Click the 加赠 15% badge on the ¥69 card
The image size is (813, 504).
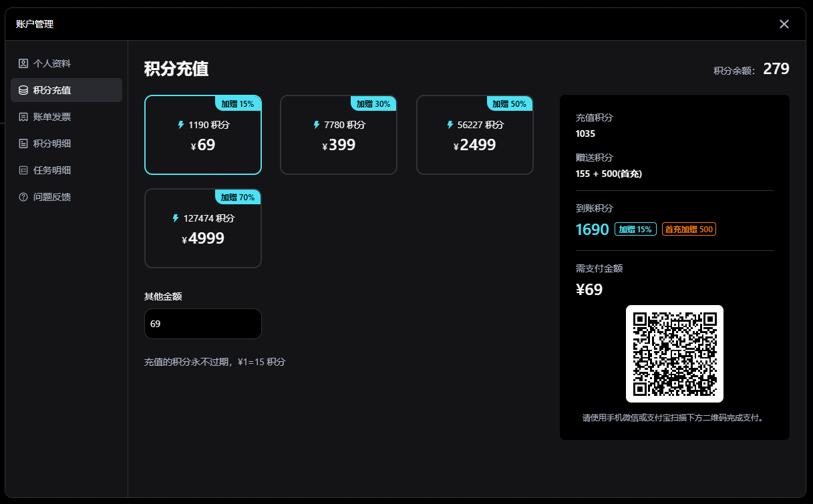(x=238, y=103)
